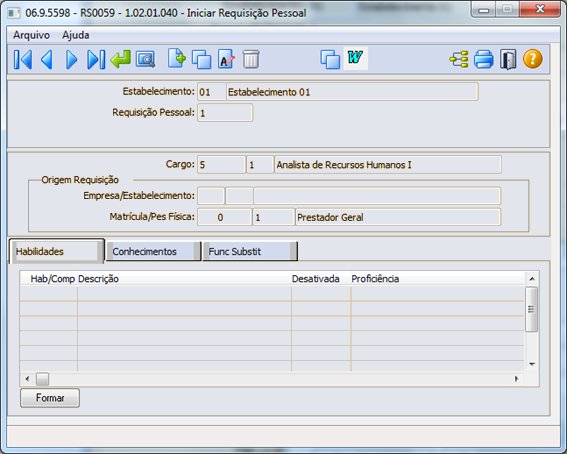This screenshot has width=567, height=454.
Task: Print using the printer icon
Action: pyautogui.click(x=484, y=59)
